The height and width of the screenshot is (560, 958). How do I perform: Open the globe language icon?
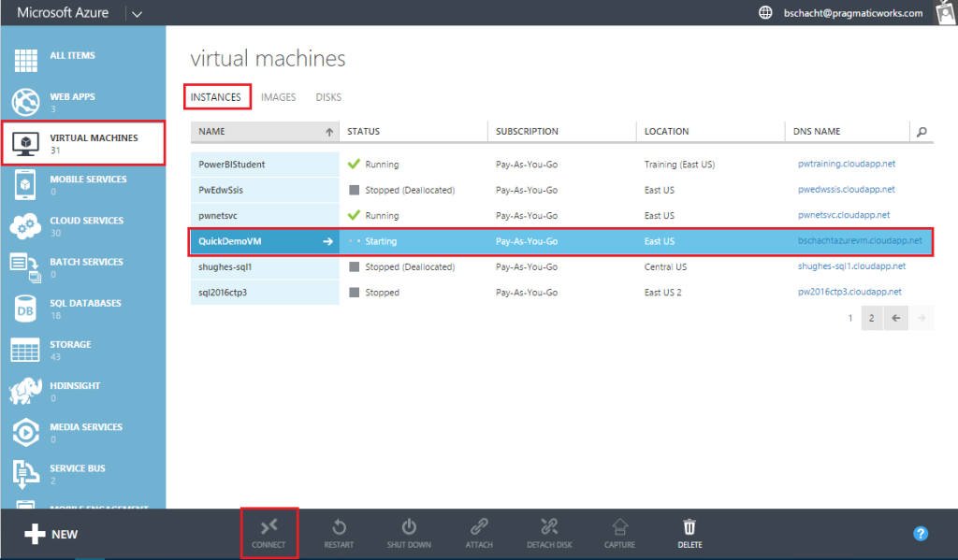coord(765,13)
